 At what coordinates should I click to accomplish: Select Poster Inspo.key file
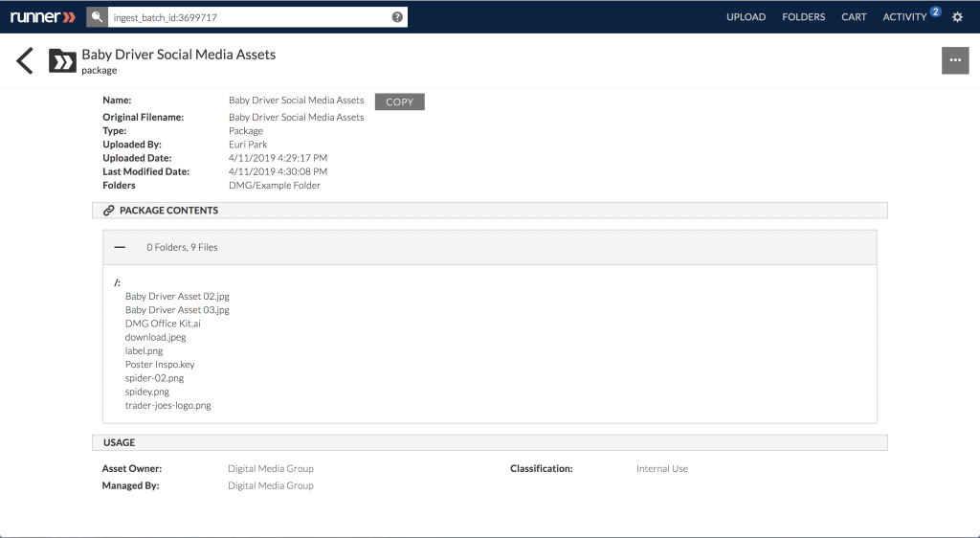[160, 365]
